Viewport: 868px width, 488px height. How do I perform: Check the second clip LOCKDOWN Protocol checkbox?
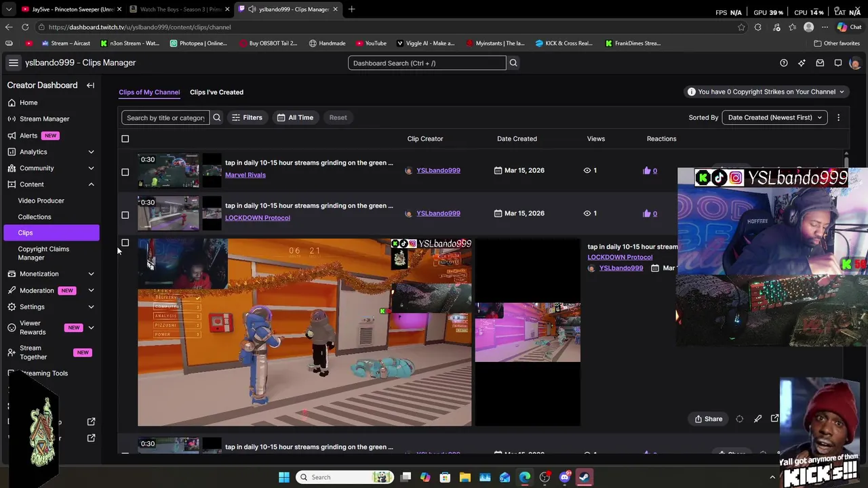click(125, 215)
